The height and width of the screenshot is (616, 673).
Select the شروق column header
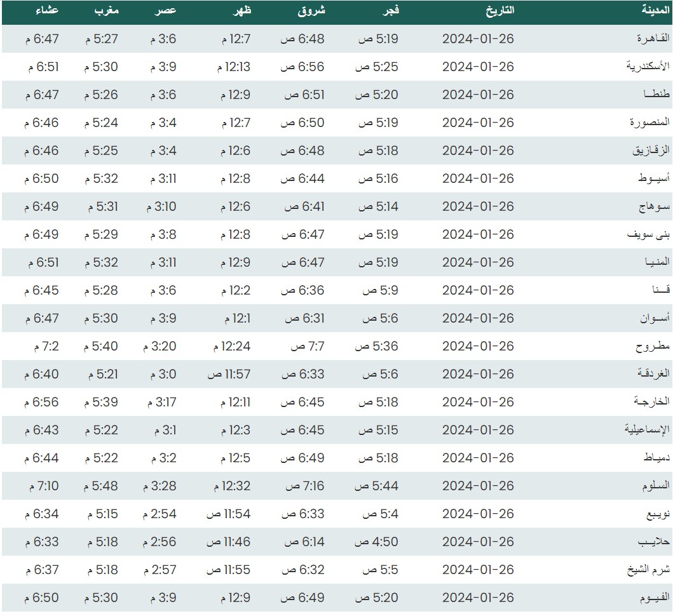pyautogui.click(x=311, y=11)
